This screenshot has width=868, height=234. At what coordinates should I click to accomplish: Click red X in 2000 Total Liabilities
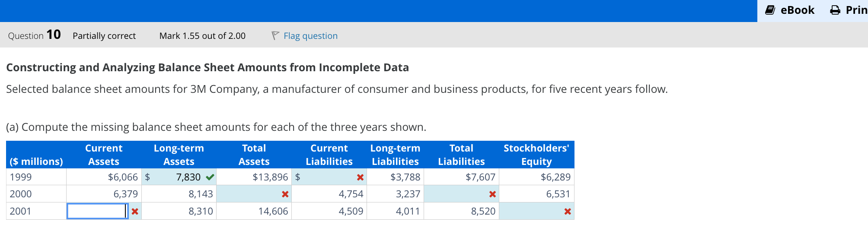492,194
